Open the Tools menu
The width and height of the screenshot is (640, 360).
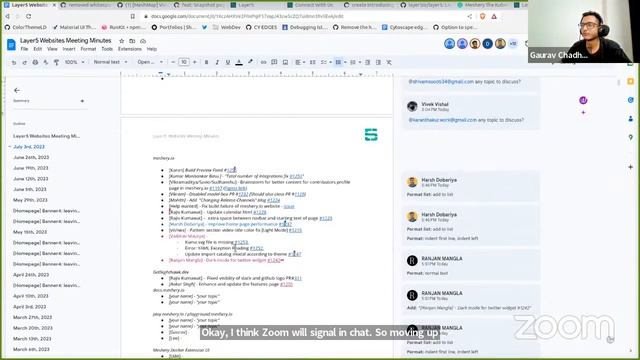[107, 49]
